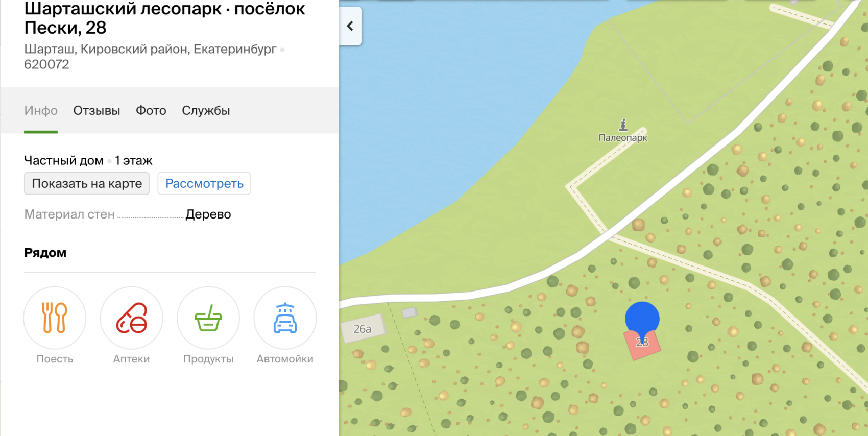Open the Службы tab
This screenshot has height=436, width=868.
click(x=206, y=111)
